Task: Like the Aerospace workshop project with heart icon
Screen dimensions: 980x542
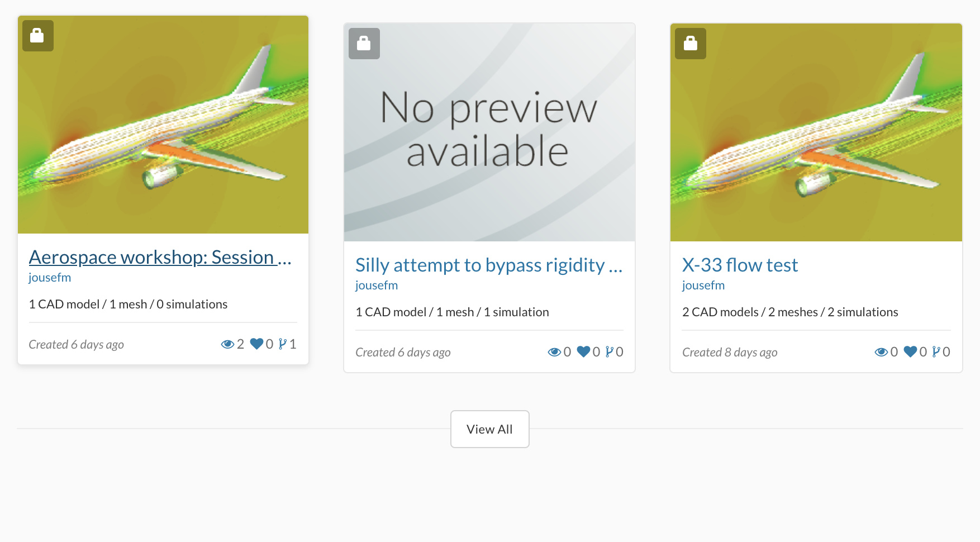Action: (x=256, y=344)
